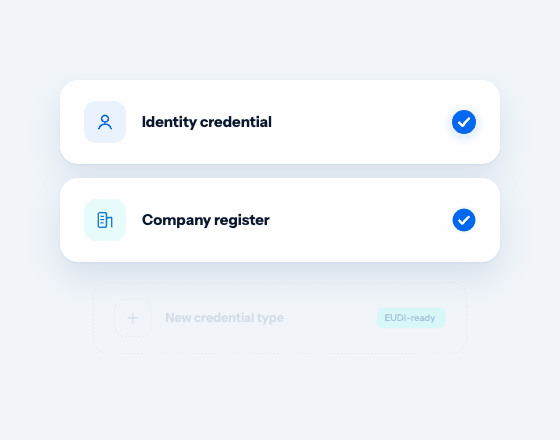Uncheck the Identity credential checkmark
Screen dimensions: 560x440
[x=464, y=122]
